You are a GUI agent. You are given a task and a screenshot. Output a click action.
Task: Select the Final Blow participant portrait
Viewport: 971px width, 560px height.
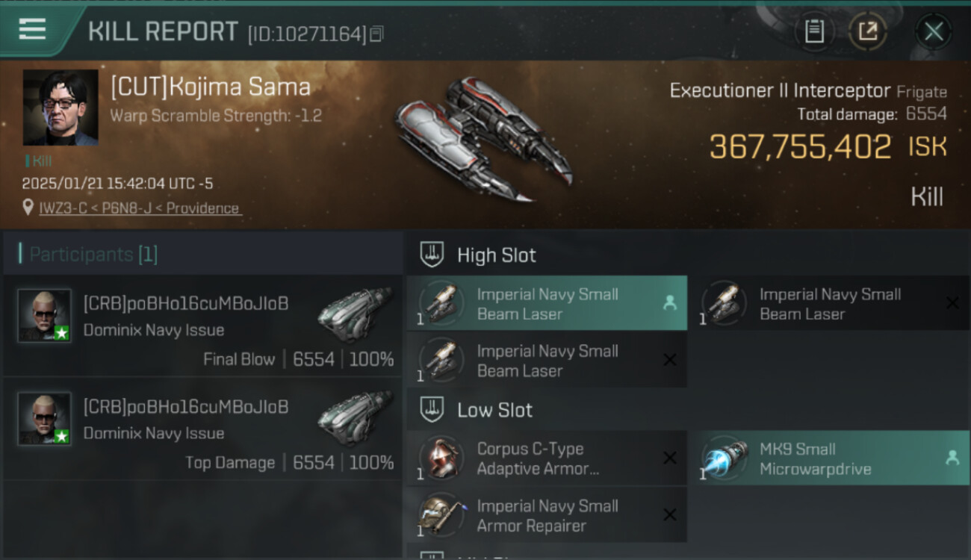click(44, 315)
